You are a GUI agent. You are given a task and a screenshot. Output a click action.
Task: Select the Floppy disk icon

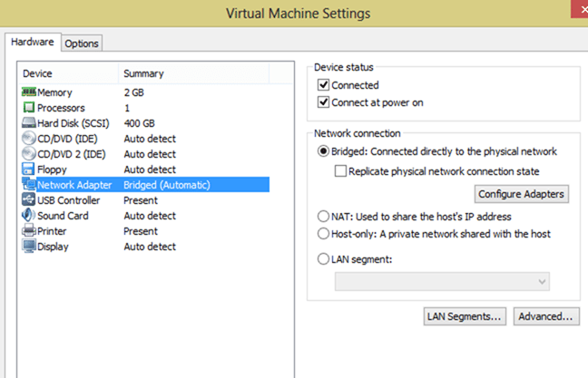click(x=28, y=169)
